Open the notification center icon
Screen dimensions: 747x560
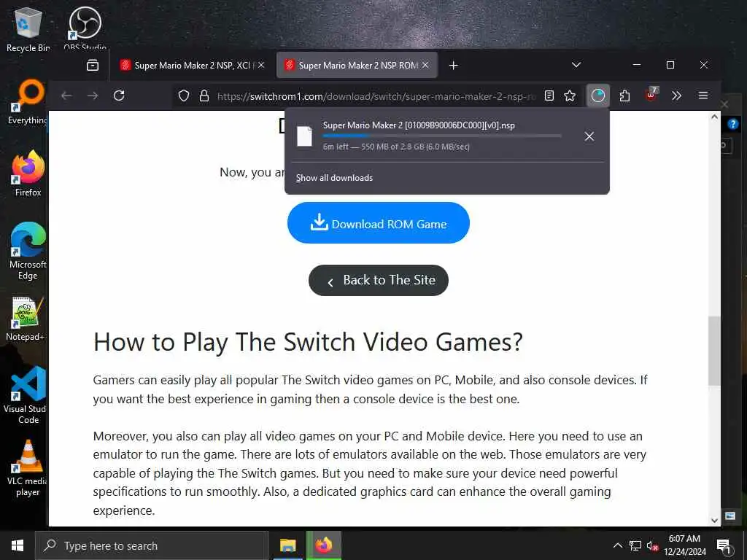[724, 546]
